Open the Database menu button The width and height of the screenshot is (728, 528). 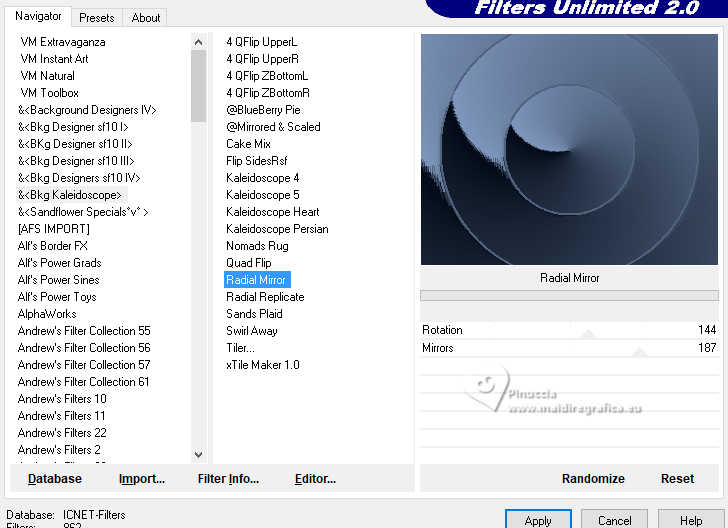(55, 478)
